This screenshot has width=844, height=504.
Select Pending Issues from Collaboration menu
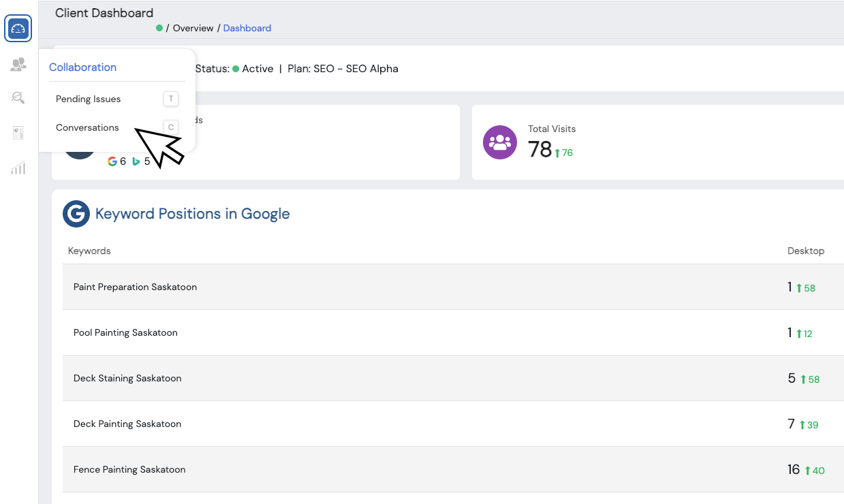[x=89, y=99]
